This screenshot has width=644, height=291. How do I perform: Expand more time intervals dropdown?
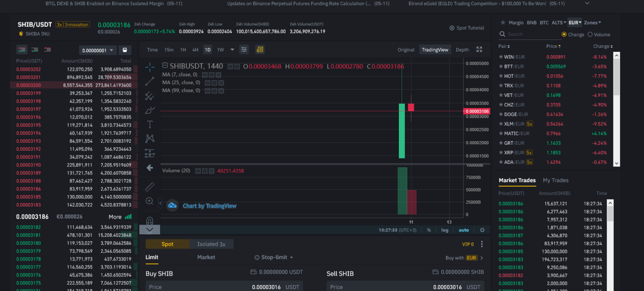tap(232, 49)
